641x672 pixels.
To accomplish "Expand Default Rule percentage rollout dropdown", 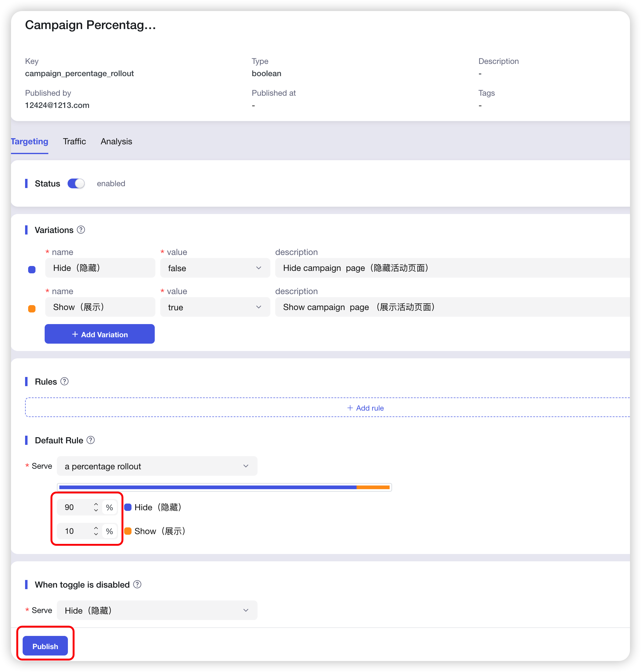I will 157,466.
